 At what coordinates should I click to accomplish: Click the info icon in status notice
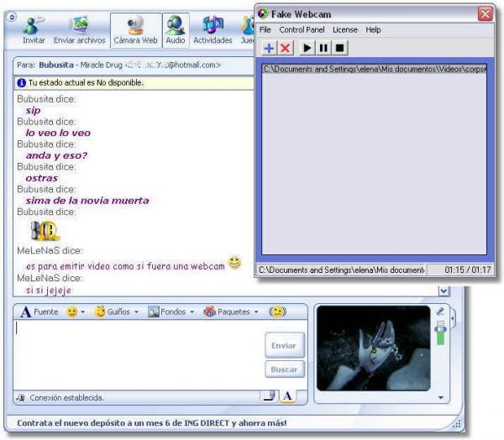click(x=22, y=83)
